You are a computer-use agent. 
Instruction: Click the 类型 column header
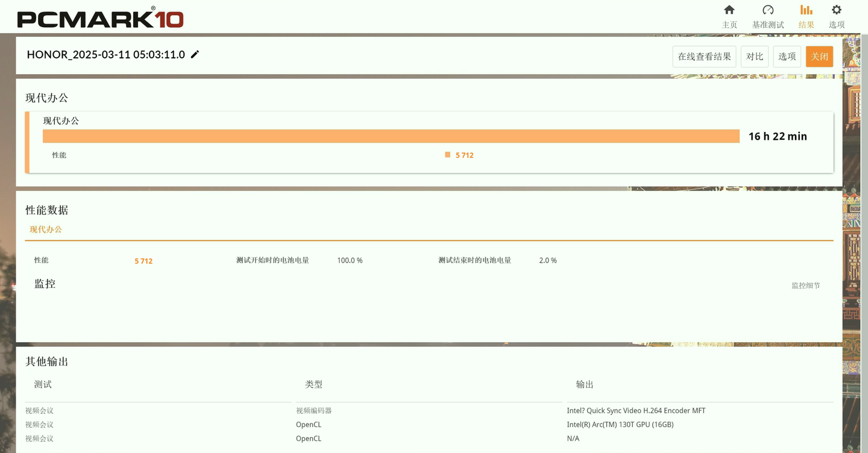coord(313,384)
